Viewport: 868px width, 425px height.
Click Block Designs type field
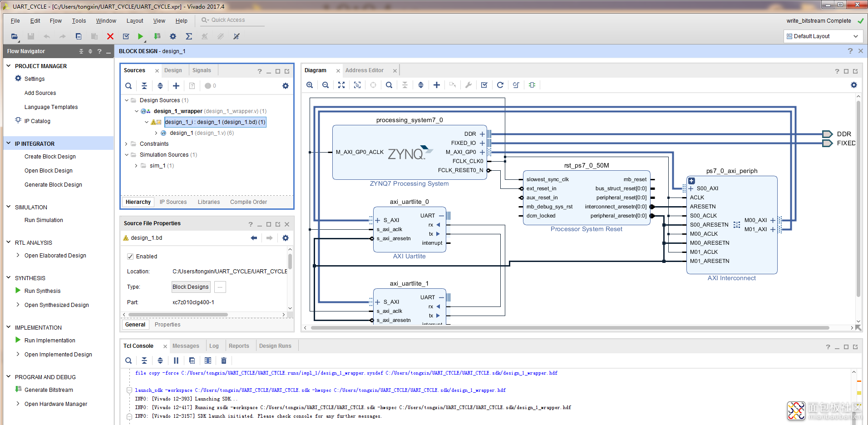(x=191, y=287)
